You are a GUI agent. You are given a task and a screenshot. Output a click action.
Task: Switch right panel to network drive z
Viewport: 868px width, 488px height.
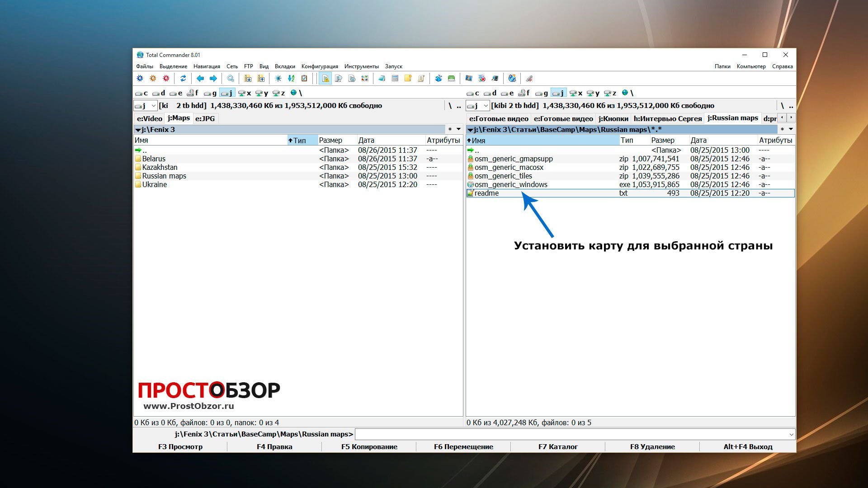point(610,93)
